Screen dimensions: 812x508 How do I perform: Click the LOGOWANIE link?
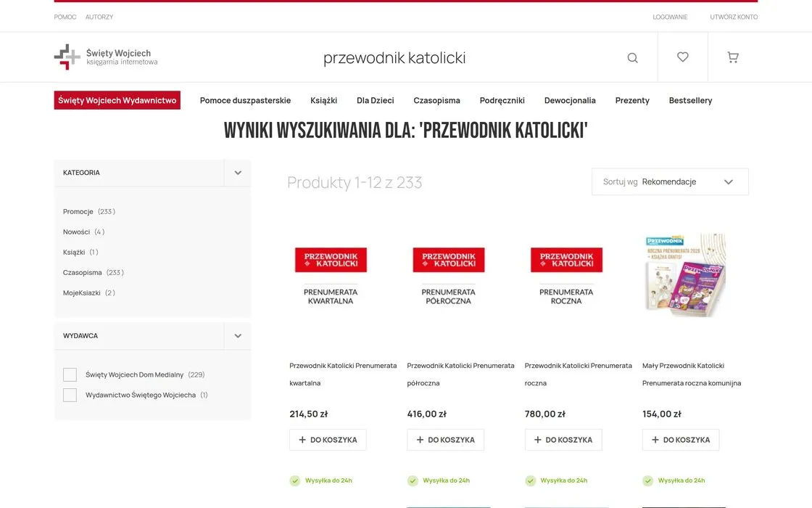point(670,17)
